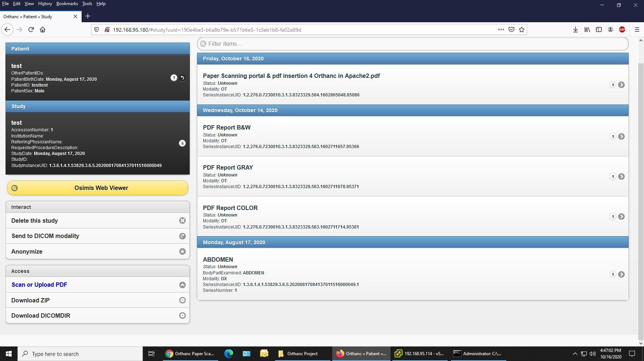Reload the current page
This screenshot has height=361, width=644.
click(31, 30)
